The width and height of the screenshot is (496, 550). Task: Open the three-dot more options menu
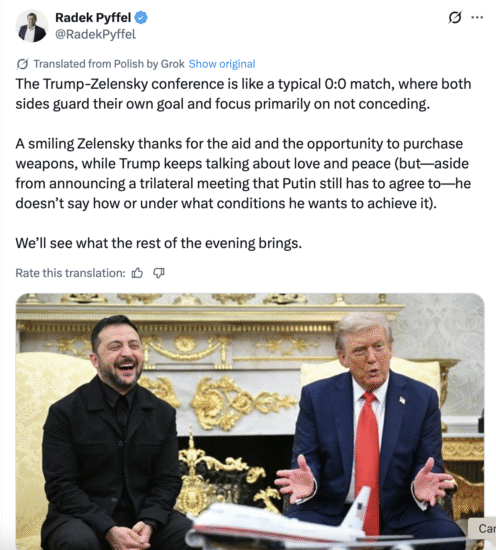[x=477, y=17]
